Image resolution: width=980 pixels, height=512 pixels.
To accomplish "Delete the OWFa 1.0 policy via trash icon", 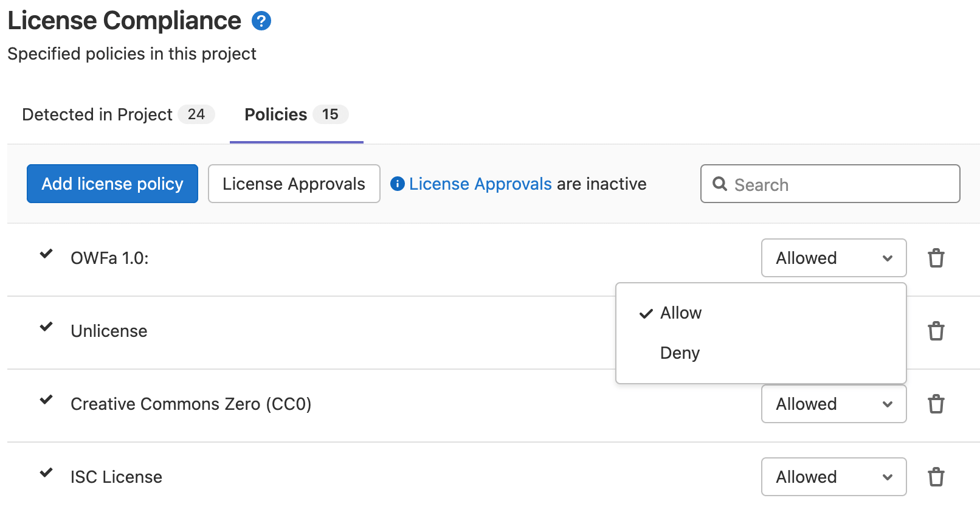I will 936,258.
